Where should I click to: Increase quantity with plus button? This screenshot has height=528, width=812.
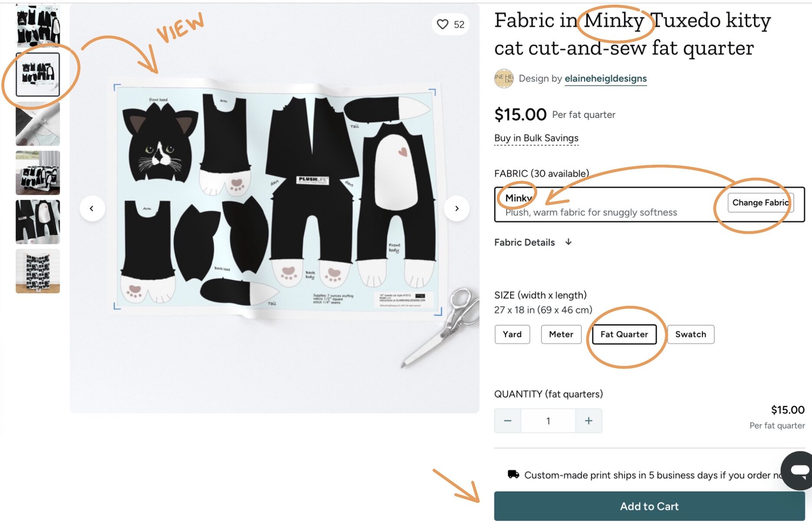pos(588,421)
